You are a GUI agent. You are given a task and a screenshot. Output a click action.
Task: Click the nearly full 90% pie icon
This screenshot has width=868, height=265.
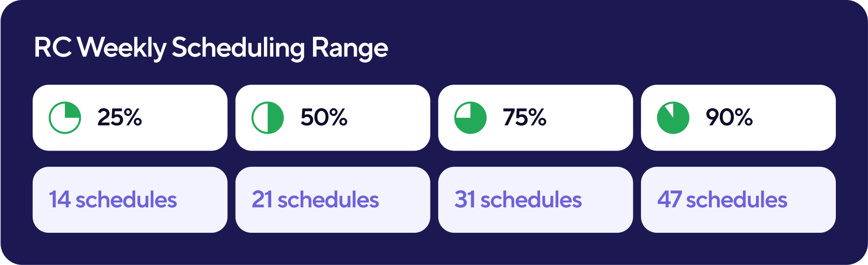point(673,118)
